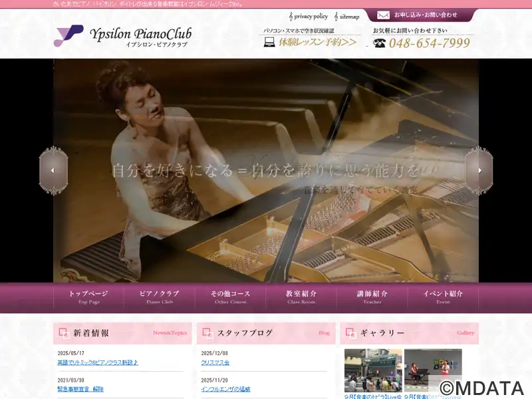Screen dimensions: 532x399
Task: Click the お申し込み・お問い合わせ button
Action: tap(426, 15)
